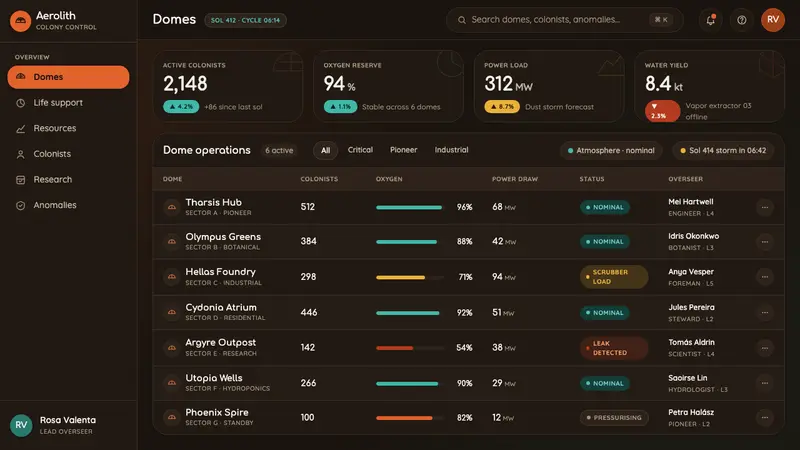This screenshot has width=800, height=450.
Task: Click overseer Anya Vesper
Action: (x=691, y=272)
